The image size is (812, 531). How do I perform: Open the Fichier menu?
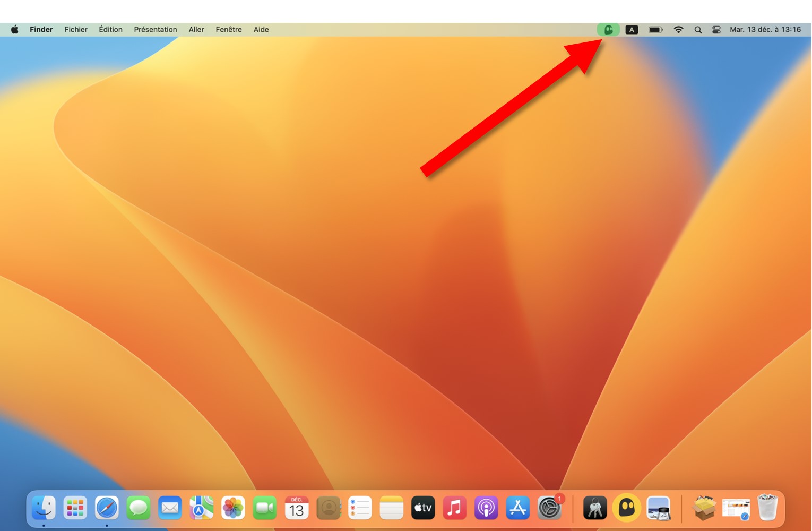point(76,30)
